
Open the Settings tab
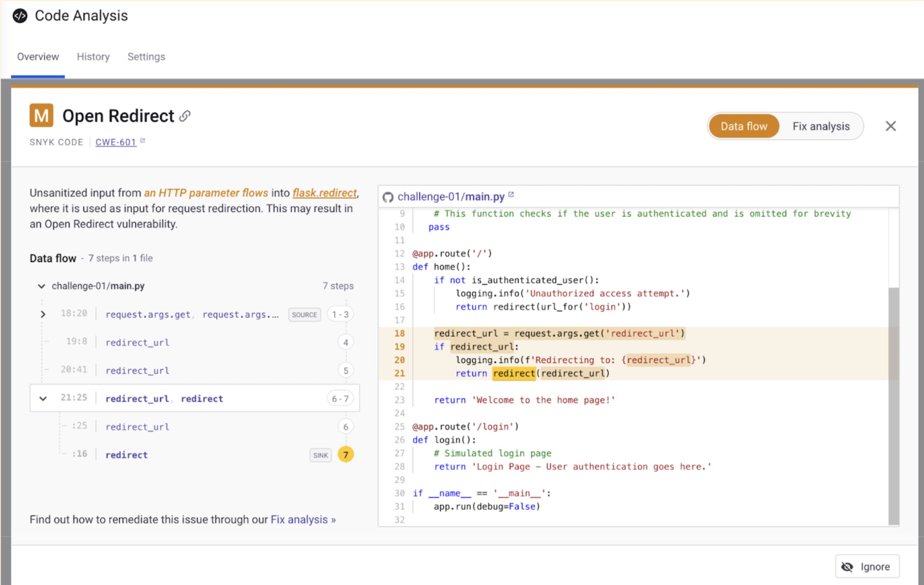pyautogui.click(x=146, y=57)
